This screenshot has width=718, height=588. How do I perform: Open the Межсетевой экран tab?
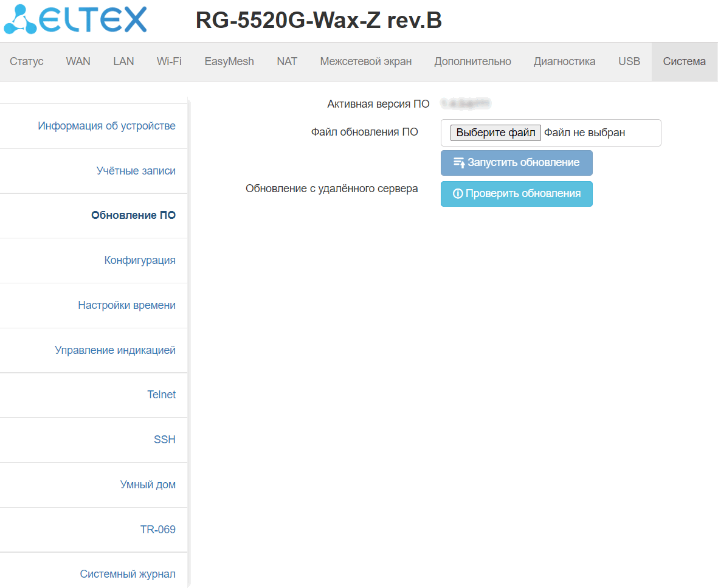[366, 61]
